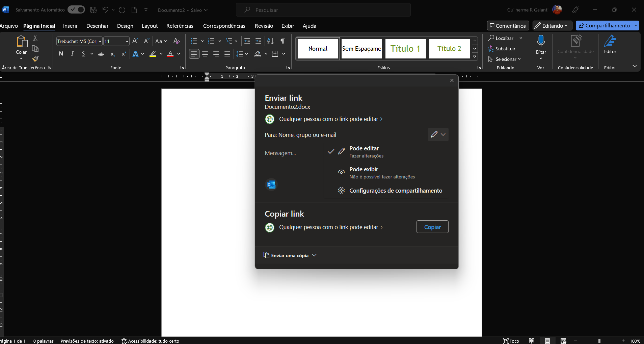Click the Increase font size icon
Screen dimensions: 644x344
click(x=135, y=41)
